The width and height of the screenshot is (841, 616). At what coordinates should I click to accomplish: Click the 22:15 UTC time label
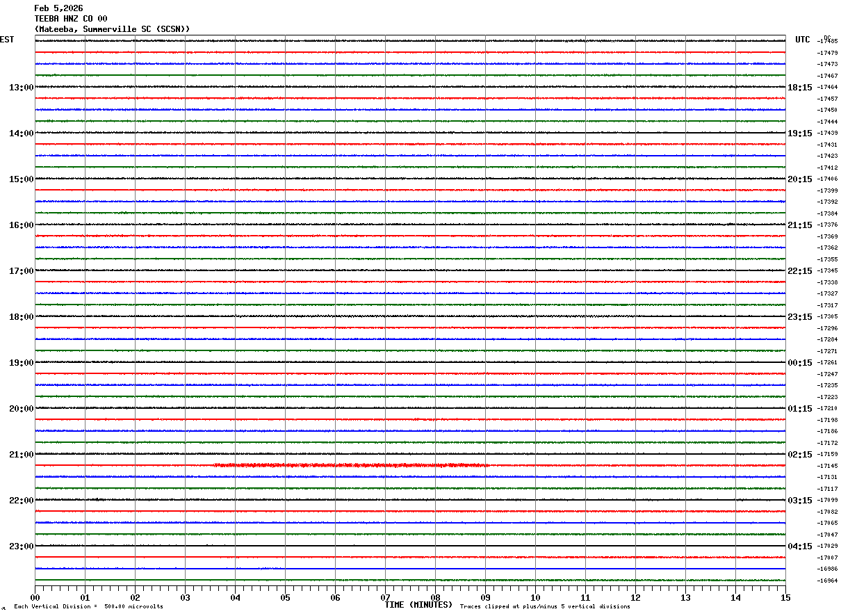pyautogui.click(x=800, y=271)
